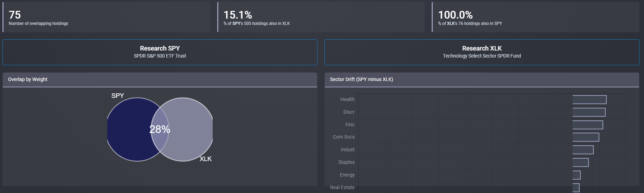Viewport: 644px width, 193px height.
Task: Click the XLK label below Venn diagram
Action: tap(206, 159)
